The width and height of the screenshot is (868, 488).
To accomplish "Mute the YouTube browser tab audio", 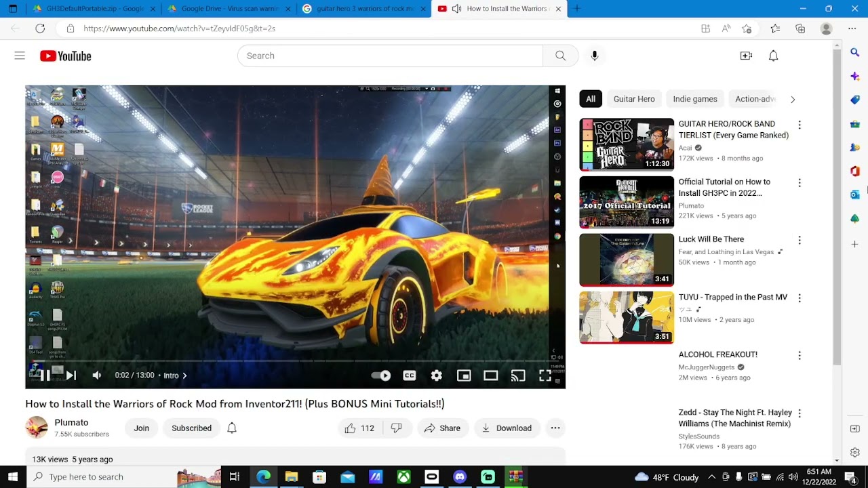I will point(456,9).
